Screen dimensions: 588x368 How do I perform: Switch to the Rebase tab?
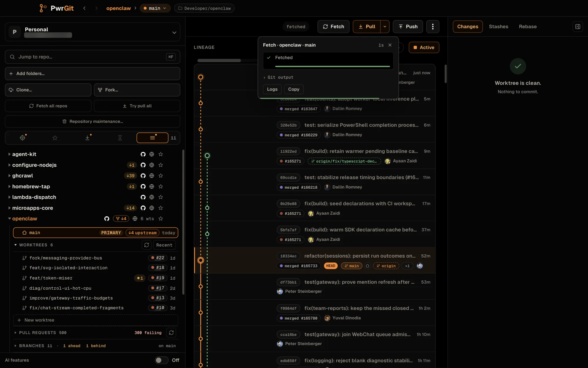528,26
